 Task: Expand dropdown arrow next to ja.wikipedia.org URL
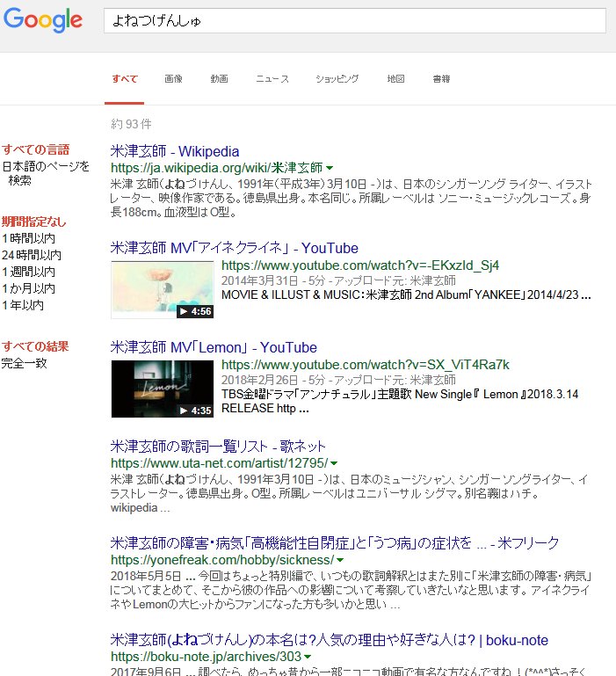click(330, 168)
